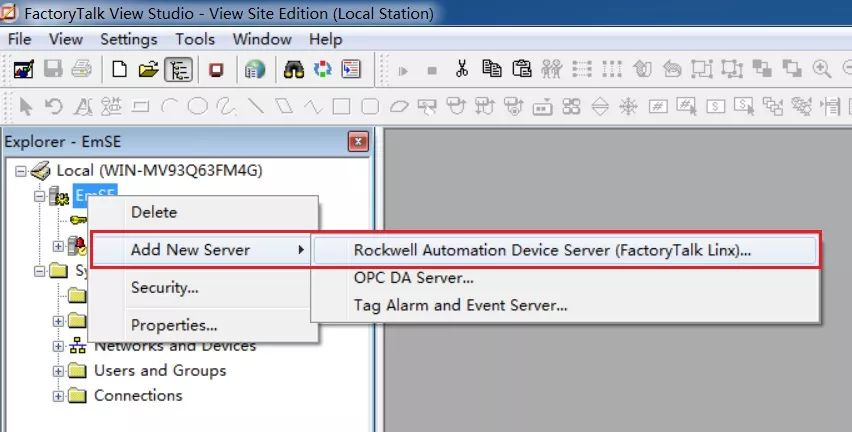
Task: Collapse the EmSE application node
Action: point(39,196)
